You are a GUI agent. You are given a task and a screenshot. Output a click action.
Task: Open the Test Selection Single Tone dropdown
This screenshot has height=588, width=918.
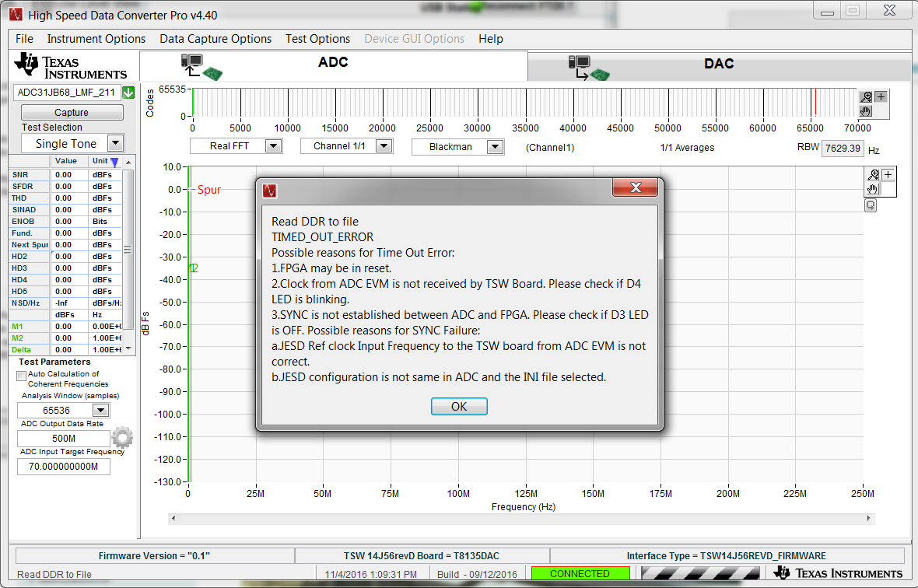pos(115,143)
